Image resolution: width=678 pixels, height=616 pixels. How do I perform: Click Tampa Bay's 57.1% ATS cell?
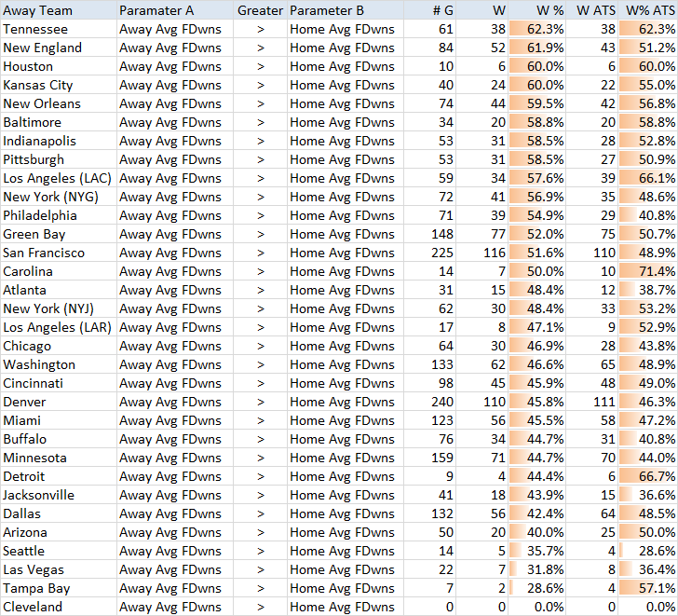click(x=648, y=588)
